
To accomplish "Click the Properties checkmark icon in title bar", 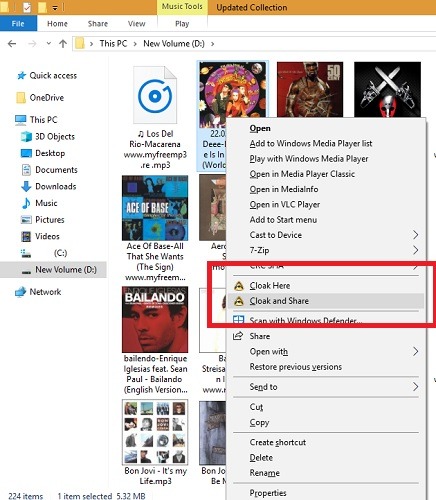I will [x=27, y=7].
